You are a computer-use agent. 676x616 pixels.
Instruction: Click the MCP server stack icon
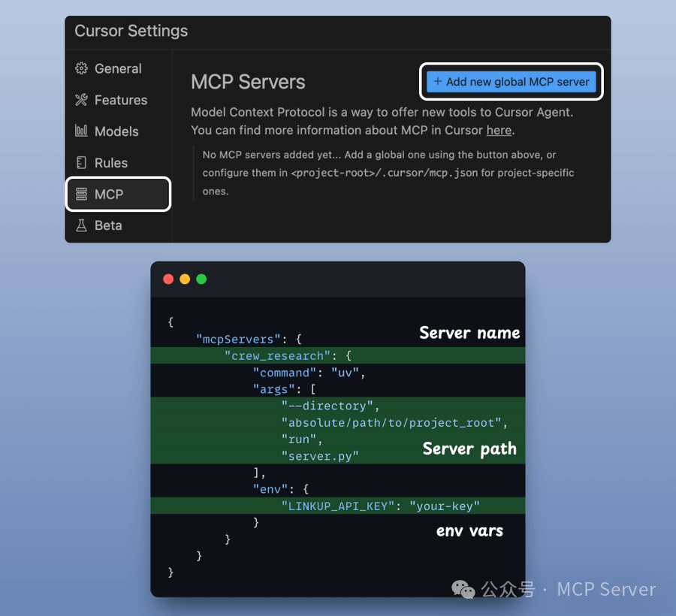[x=81, y=194]
